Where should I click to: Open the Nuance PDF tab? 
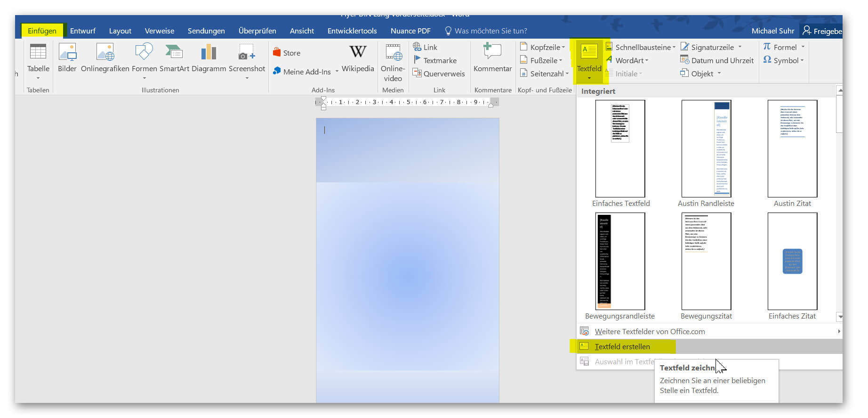point(410,31)
